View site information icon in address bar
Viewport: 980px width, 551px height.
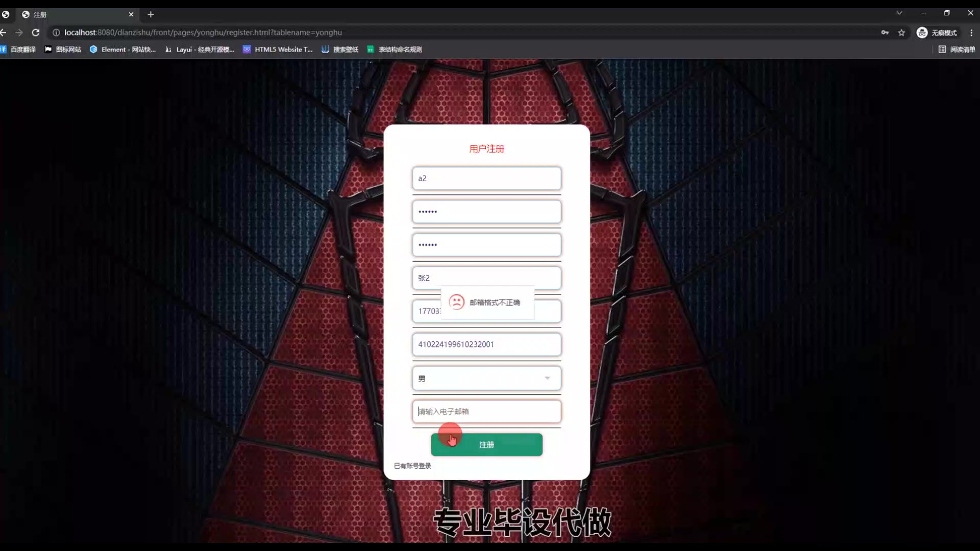(x=56, y=33)
